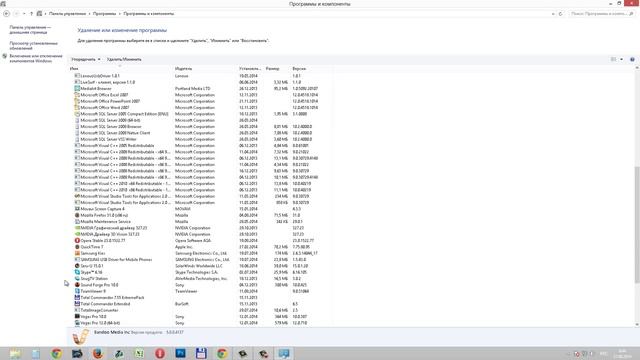Open the view installed updates link
Image resolution: width=640 pixels, height=360 pixels.
coord(33,46)
